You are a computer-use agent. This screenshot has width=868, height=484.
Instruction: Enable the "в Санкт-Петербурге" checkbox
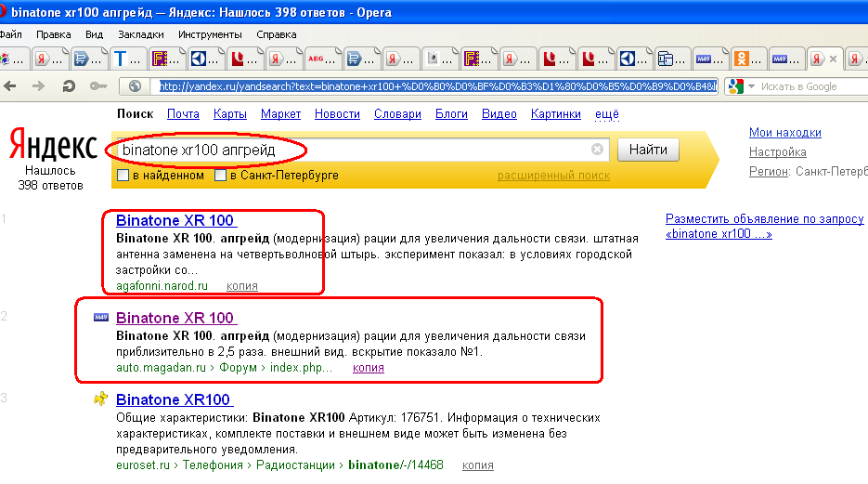pos(220,176)
